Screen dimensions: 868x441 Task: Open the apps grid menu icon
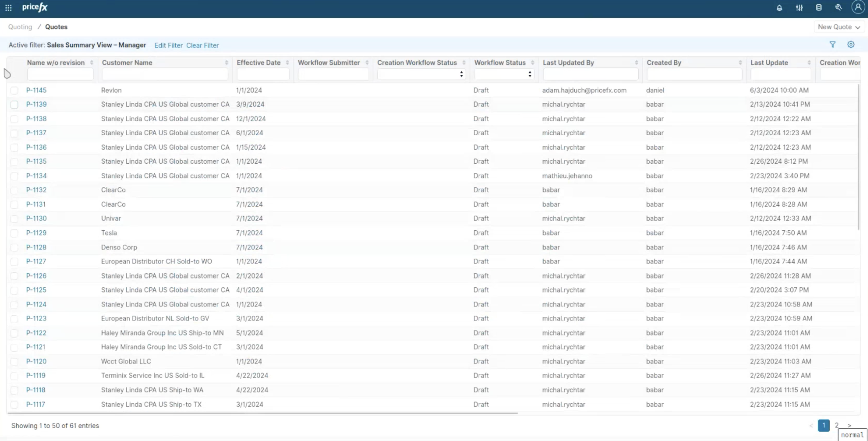point(8,8)
